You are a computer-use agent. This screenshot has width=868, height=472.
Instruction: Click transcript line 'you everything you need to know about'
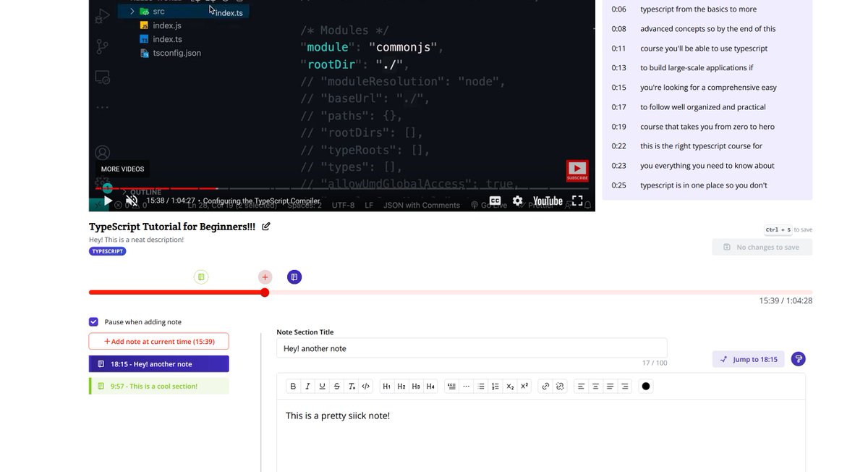tap(707, 166)
